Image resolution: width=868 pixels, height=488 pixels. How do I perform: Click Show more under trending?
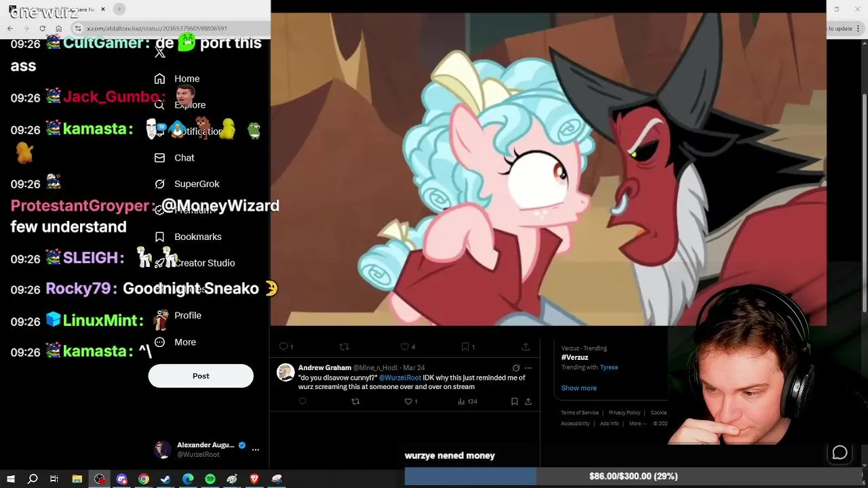tap(579, 388)
